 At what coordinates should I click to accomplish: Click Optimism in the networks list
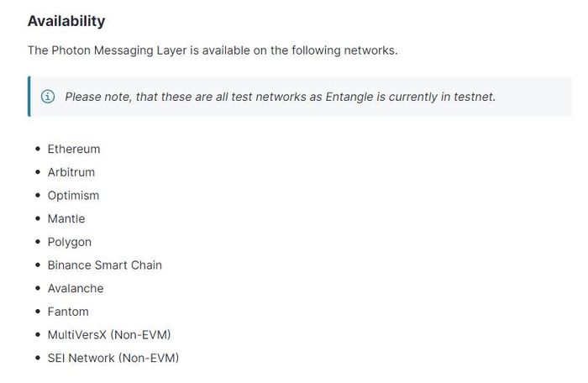pos(74,196)
